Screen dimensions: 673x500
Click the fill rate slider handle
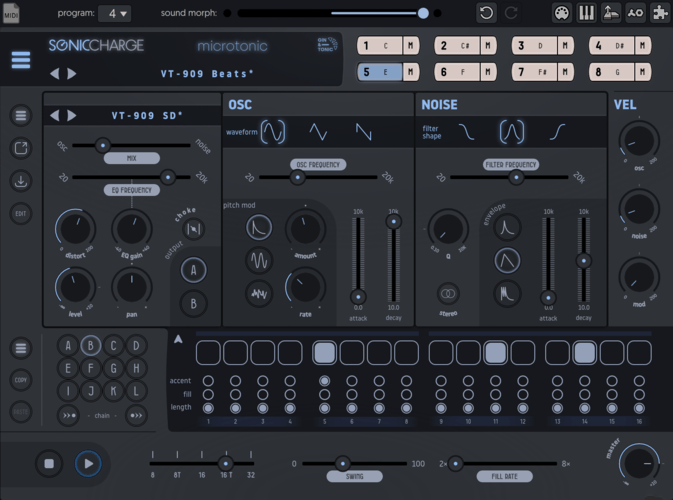point(455,463)
